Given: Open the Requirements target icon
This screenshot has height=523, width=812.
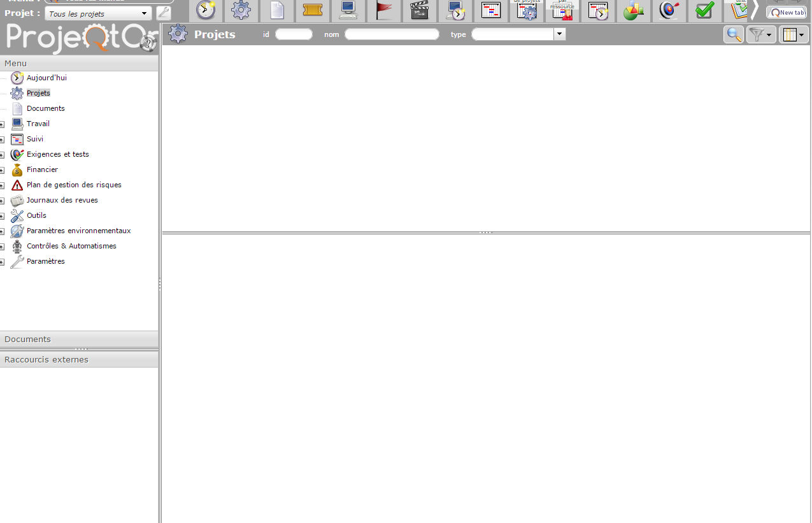Looking at the screenshot, I should (669, 10).
